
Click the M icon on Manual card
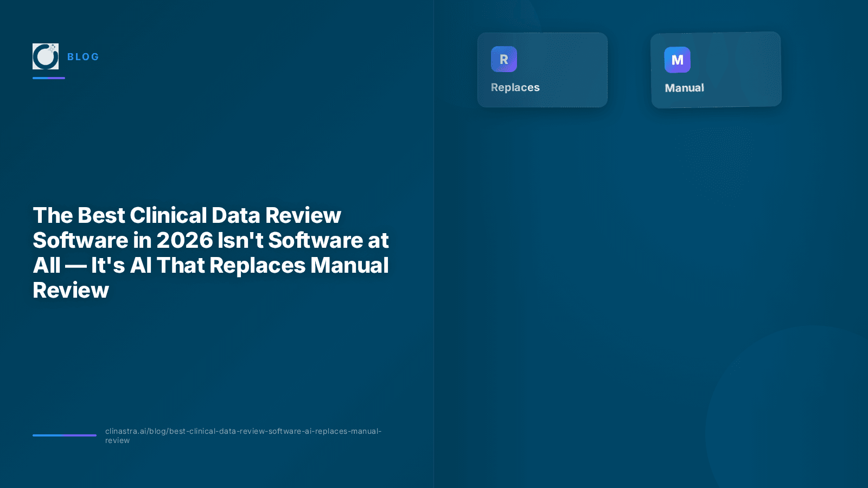click(678, 60)
